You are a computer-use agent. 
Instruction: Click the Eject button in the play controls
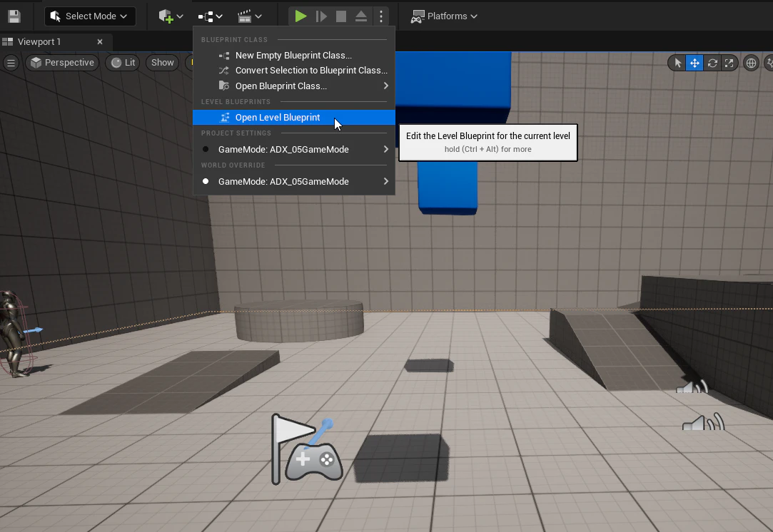361,16
